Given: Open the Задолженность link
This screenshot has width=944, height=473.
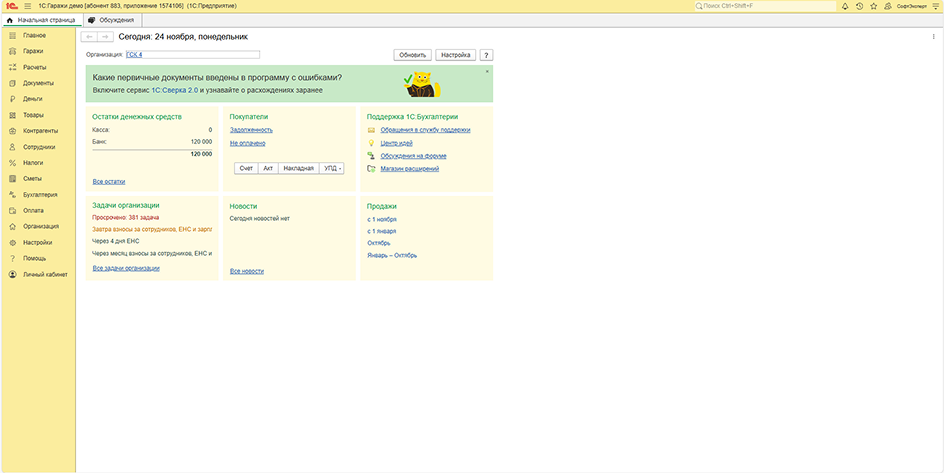Looking at the screenshot, I should tap(251, 130).
